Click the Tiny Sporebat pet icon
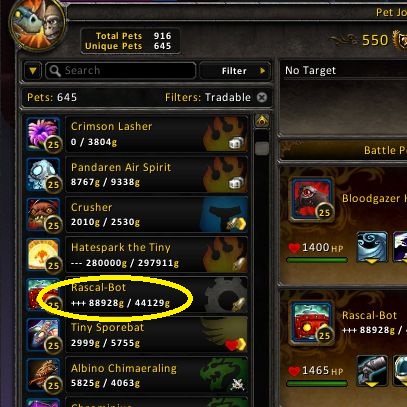This screenshot has width=407, height=407. coord(43,335)
